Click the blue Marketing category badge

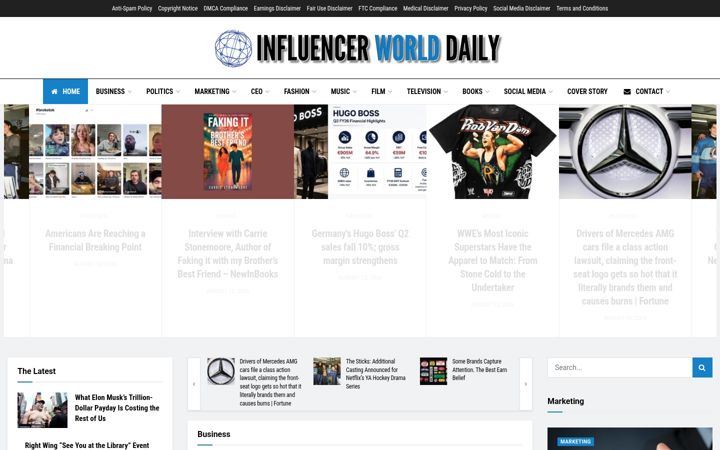[575, 441]
